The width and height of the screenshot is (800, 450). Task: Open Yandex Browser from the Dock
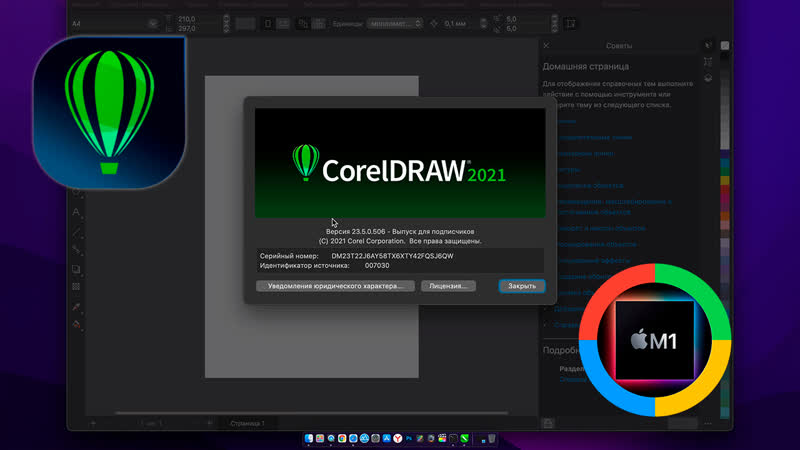(397, 438)
